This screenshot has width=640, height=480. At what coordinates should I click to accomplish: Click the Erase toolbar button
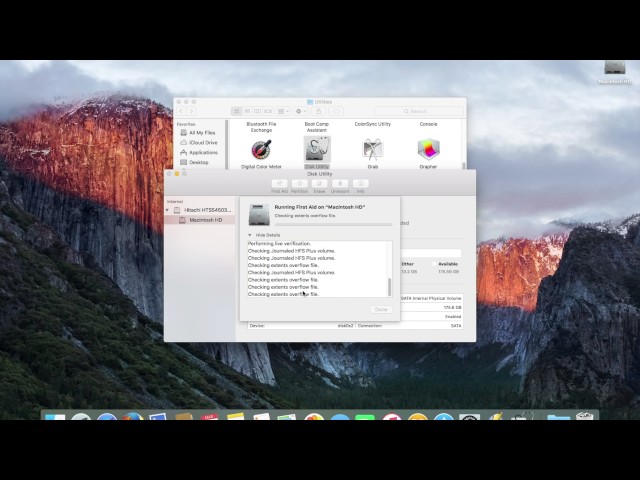click(x=320, y=184)
